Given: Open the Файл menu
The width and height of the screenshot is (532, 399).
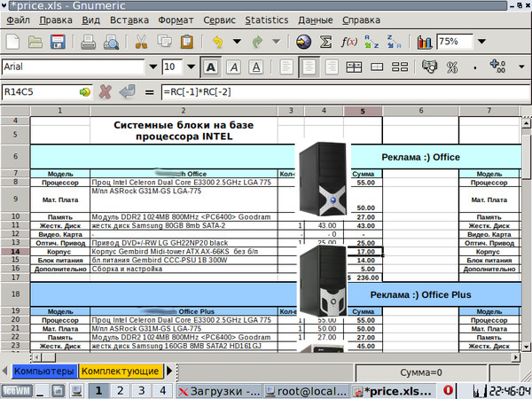Looking at the screenshot, I should (19, 20).
